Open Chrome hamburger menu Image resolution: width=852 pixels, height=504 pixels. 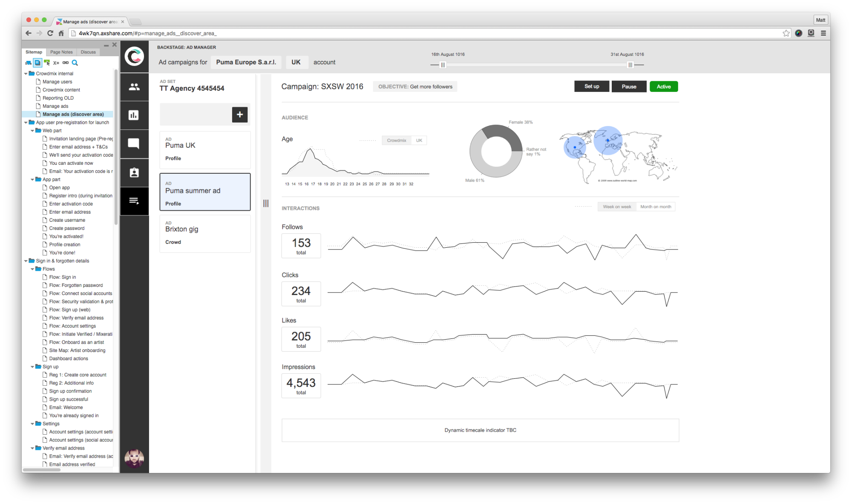pos(823,33)
